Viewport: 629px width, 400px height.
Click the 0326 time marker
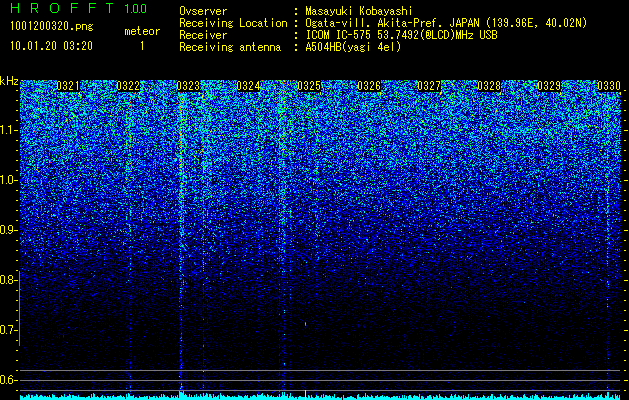tap(369, 86)
